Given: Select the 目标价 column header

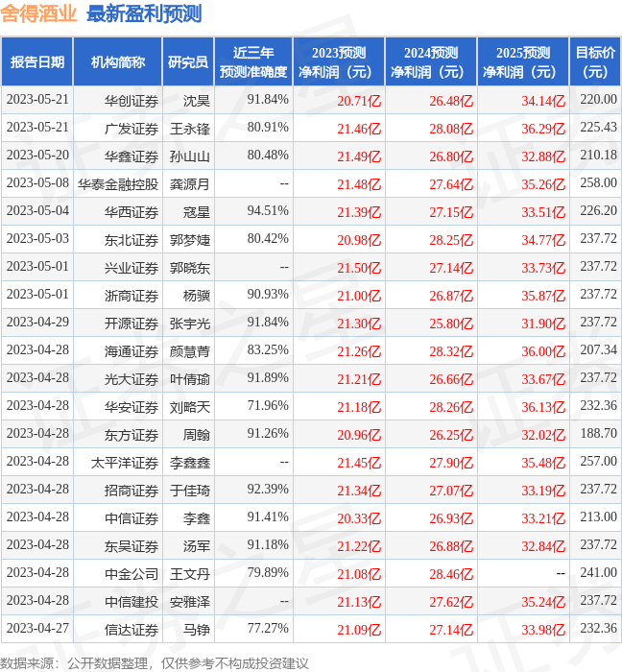Looking at the screenshot, I should coord(595,62).
